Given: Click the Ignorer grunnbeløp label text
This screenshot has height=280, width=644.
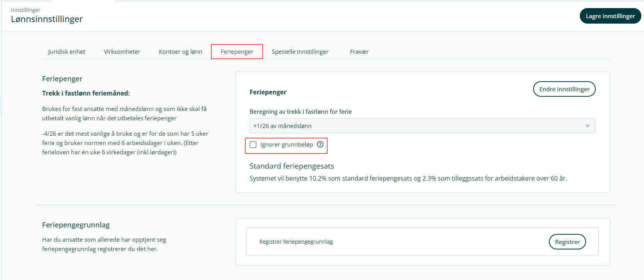Looking at the screenshot, I should tap(287, 145).
